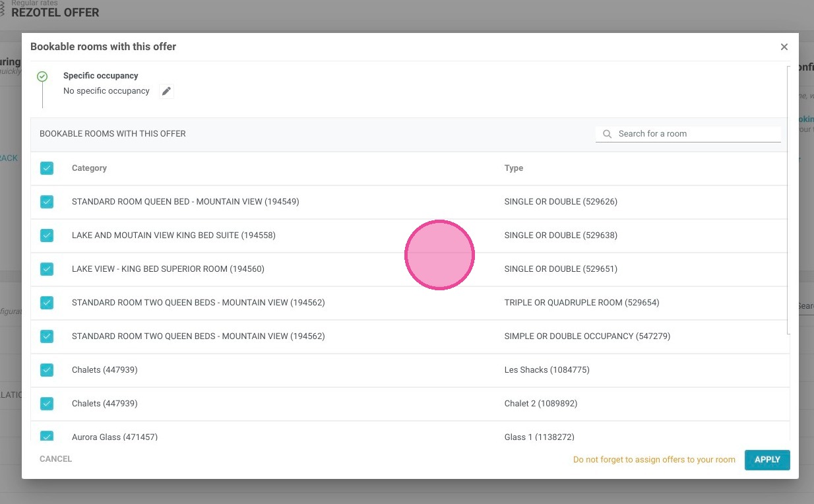
Task: Click the REZOTEL OFFER title behind dialog
Action: [x=55, y=13]
